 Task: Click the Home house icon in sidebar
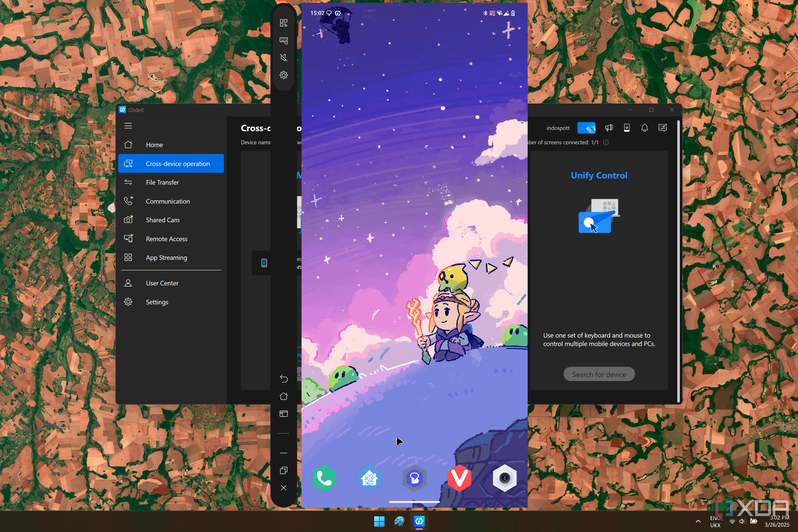point(128,145)
